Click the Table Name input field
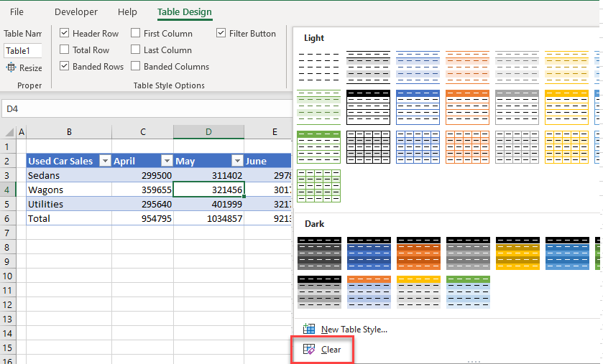The image size is (603, 364). (23, 51)
